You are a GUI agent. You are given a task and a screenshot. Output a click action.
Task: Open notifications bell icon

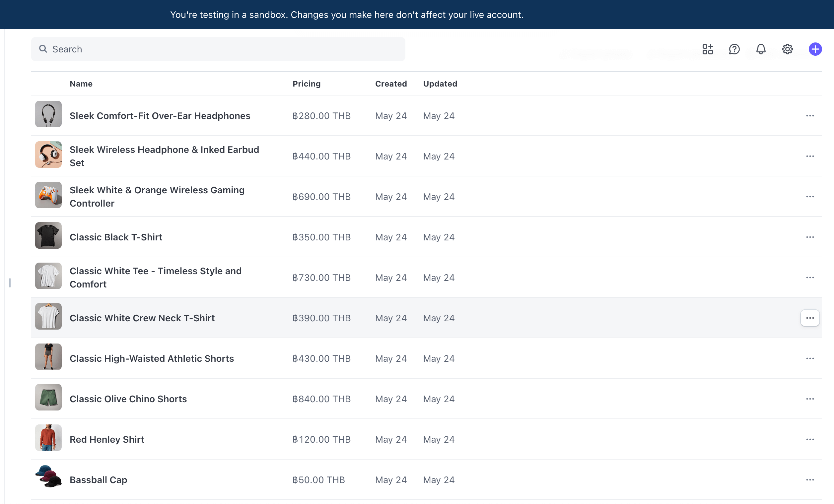click(x=761, y=49)
